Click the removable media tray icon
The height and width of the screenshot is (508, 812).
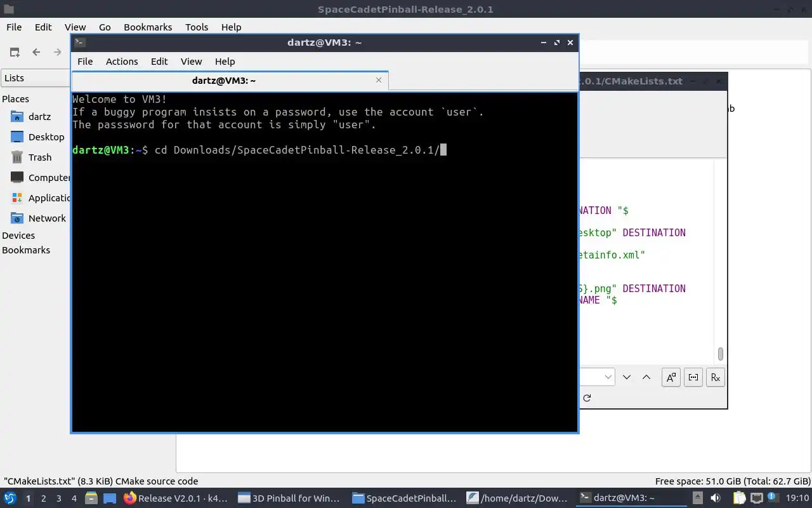coord(698,498)
